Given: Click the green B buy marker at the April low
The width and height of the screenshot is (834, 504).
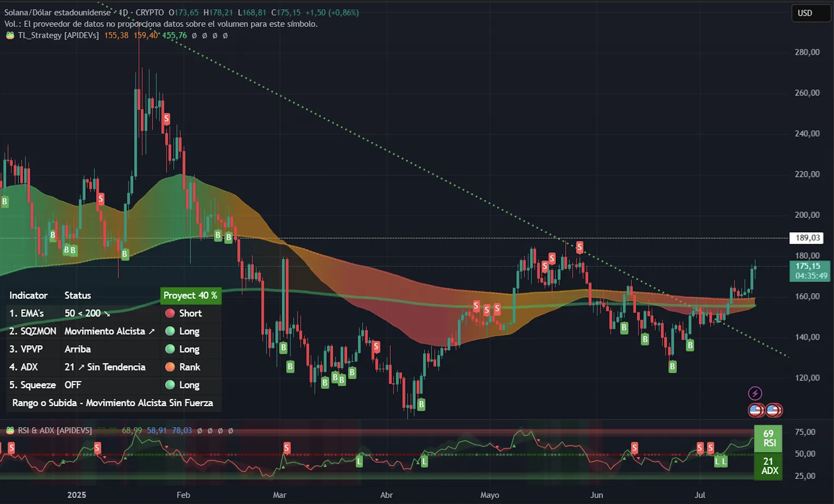Looking at the screenshot, I should coord(421,404).
